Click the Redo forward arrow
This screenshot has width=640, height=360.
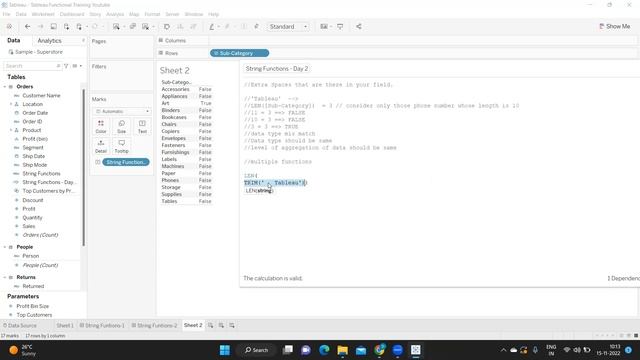(x=40, y=27)
